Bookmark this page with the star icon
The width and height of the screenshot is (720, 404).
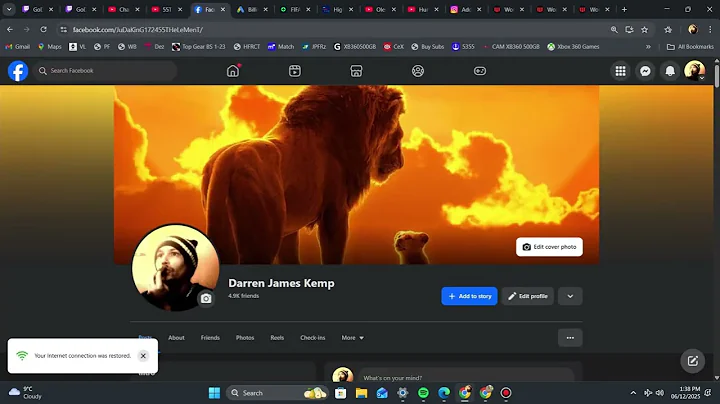(645, 29)
